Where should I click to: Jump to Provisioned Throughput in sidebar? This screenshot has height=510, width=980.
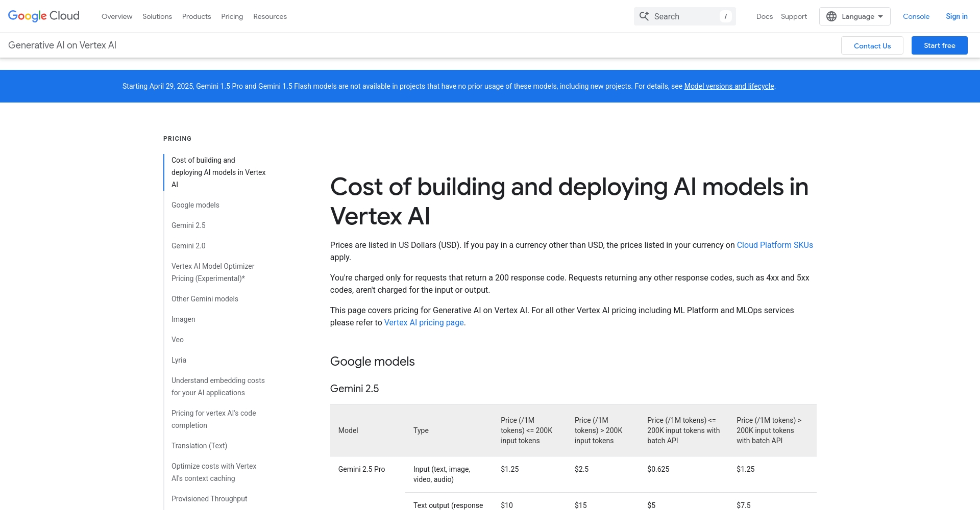(x=209, y=499)
